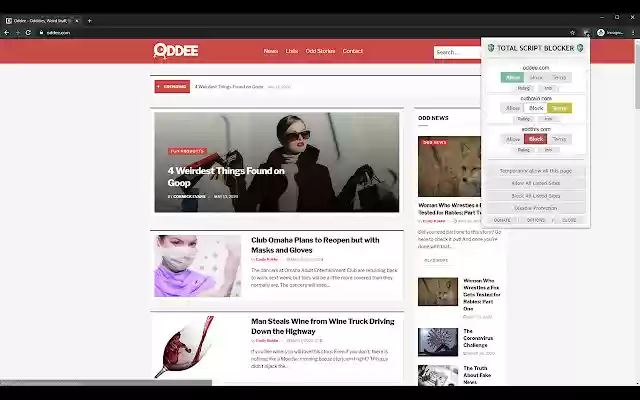Click the bookmark star icon in address bar
Image resolution: width=640 pixels, height=400 pixels.
coord(572,32)
